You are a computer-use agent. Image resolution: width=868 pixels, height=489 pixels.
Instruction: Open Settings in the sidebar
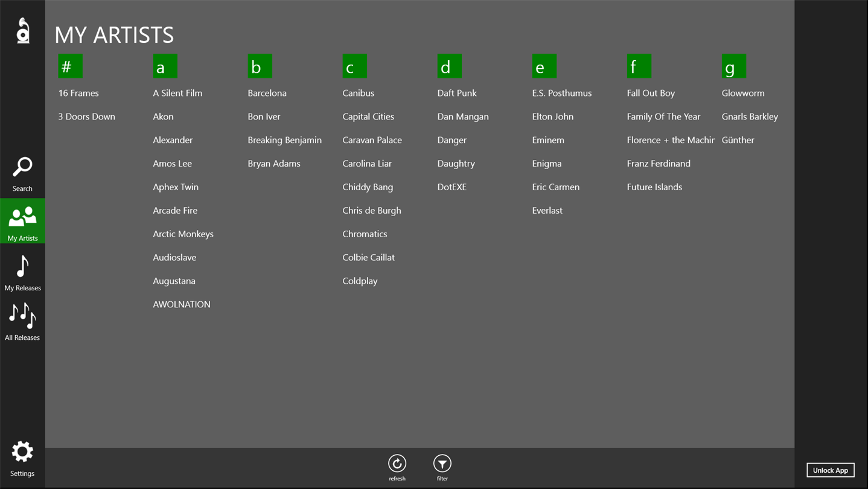tap(22, 459)
